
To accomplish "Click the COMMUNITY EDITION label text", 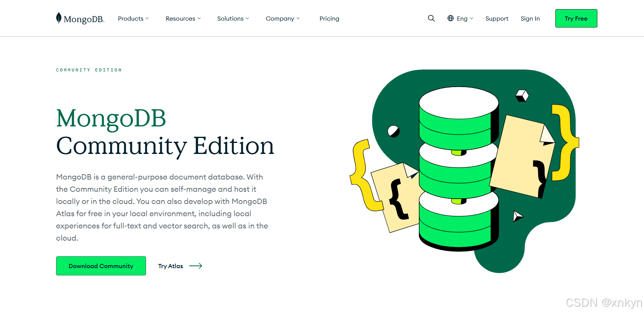I will pyautogui.click(x=89, y=70).
